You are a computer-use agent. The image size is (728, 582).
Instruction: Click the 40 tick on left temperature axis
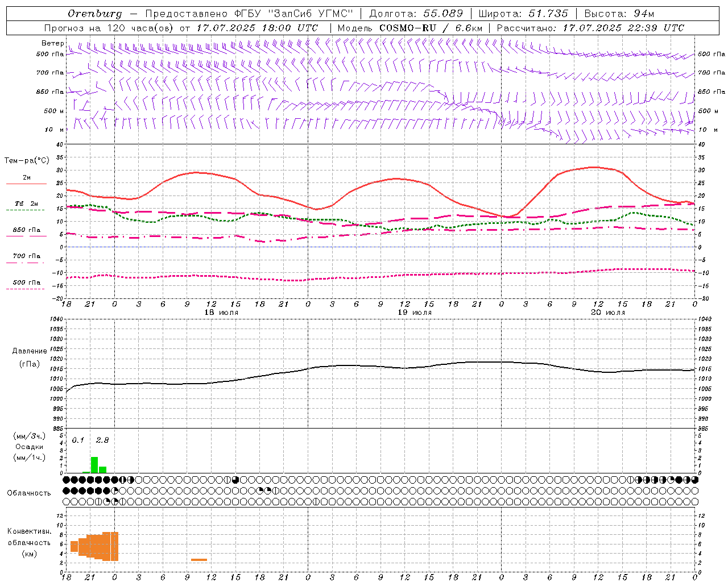pos(60,144)
